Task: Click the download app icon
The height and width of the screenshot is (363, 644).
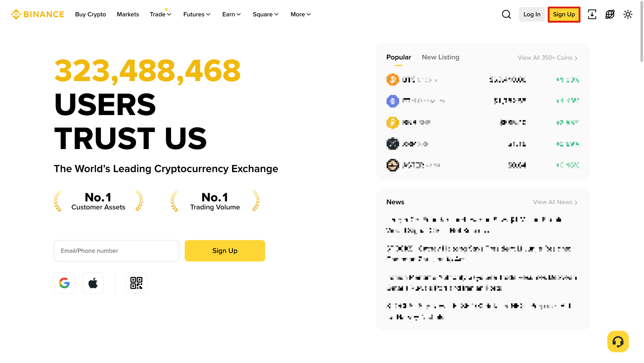Action: (x=592, y=14)
